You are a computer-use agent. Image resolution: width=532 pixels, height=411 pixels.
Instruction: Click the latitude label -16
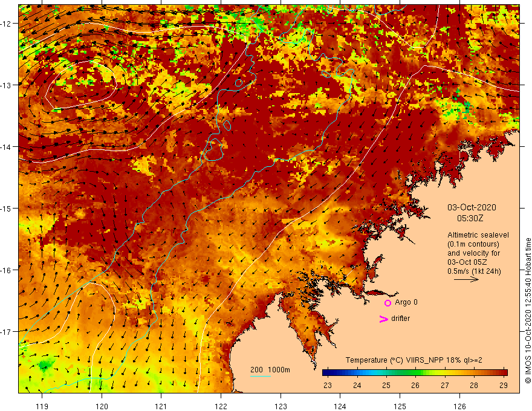tap(6, 270)
